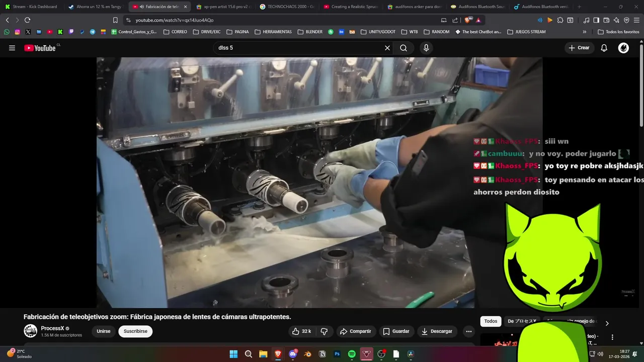644x362 pixels.
Task: Open the YouTube guide hamburger menu
Action: pos(12,48)
